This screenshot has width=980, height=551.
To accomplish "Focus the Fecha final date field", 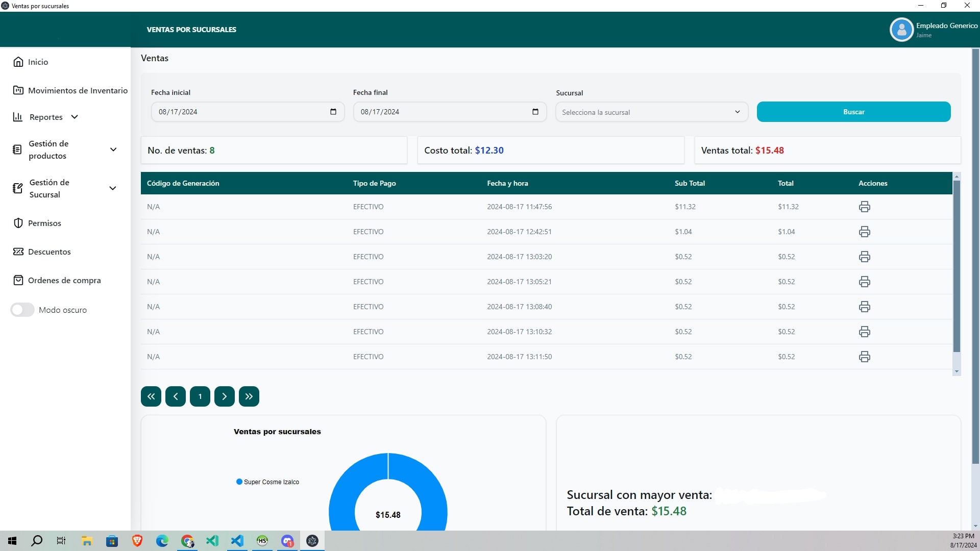I will coord(450,112).
